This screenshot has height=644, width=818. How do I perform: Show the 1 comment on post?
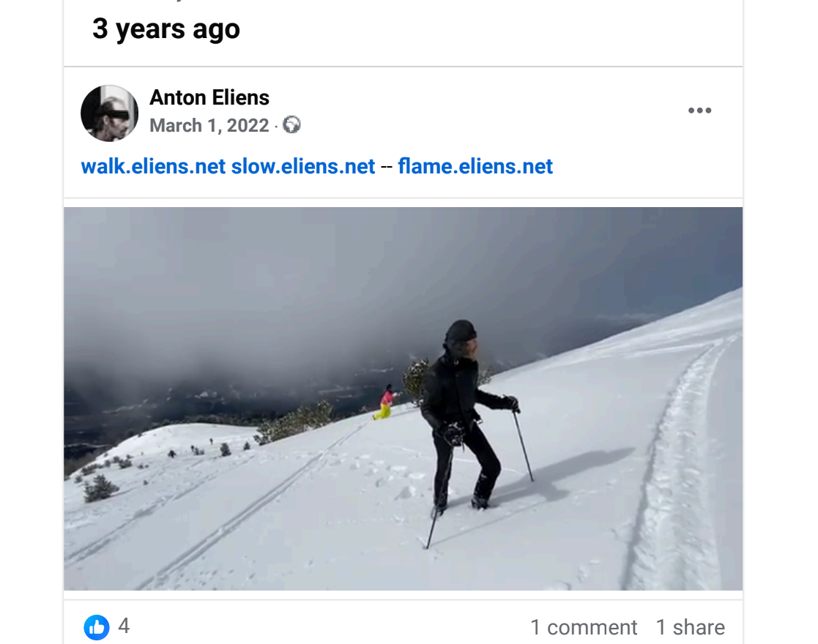(x=584, y=627)
